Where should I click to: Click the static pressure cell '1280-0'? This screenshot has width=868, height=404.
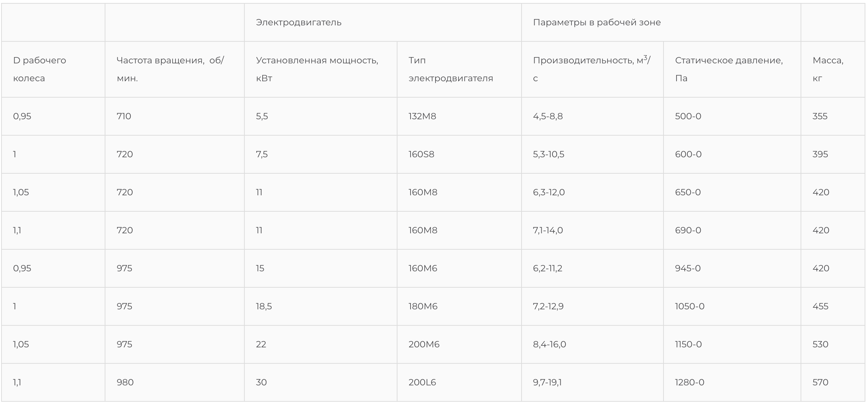(x=689, y=382)
